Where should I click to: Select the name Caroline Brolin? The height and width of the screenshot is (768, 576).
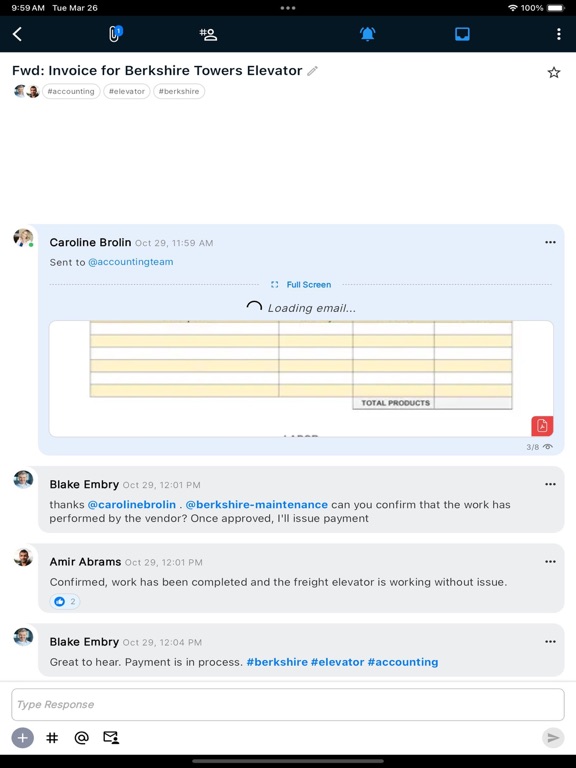(x=91, y=242)
